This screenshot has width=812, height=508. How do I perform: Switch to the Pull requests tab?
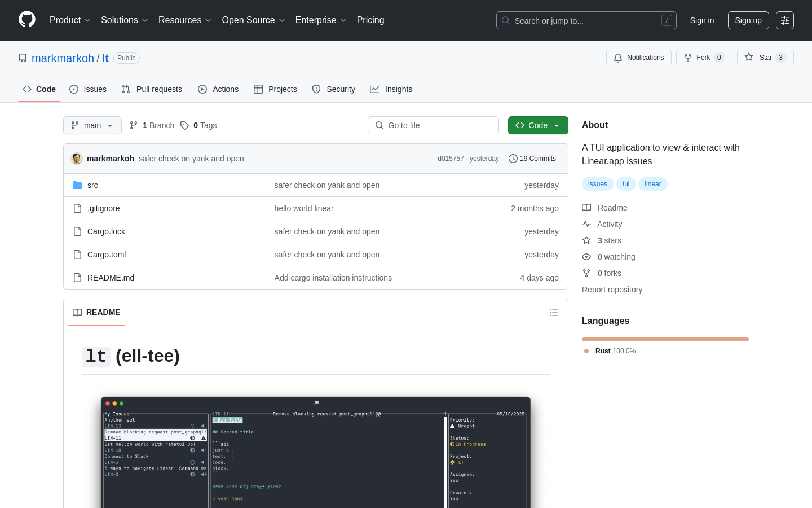click(152, 89)
